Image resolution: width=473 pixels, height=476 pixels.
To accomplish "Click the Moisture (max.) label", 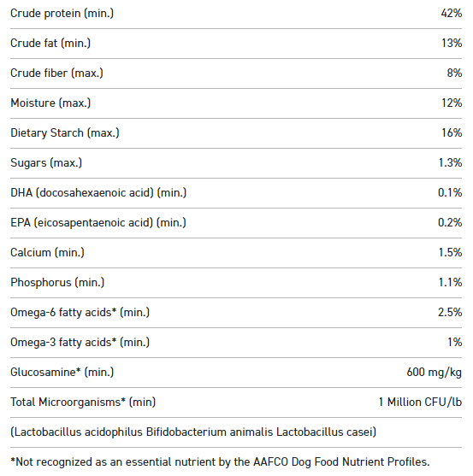I will (50, 103).
